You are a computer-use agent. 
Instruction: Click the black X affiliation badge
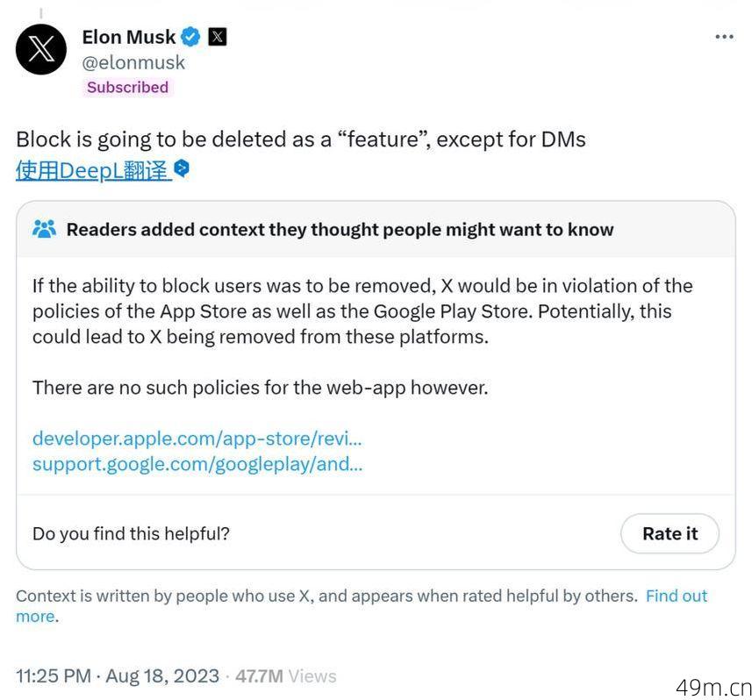[x=218, y=37]
